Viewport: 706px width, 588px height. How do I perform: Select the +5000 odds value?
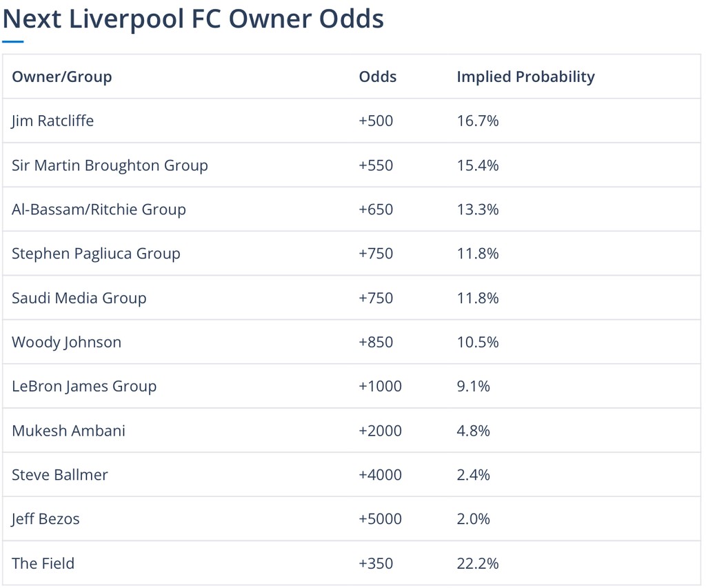point(380,519)
